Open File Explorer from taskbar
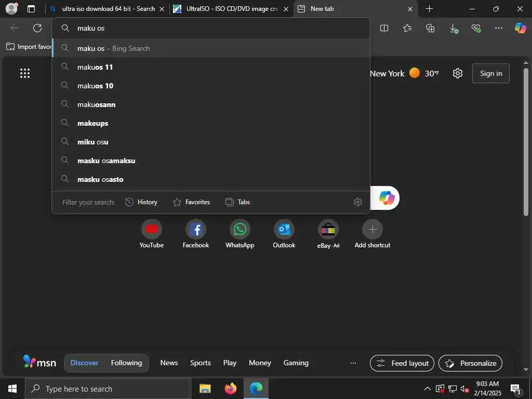532x399 pixels. tap(205, 389)
